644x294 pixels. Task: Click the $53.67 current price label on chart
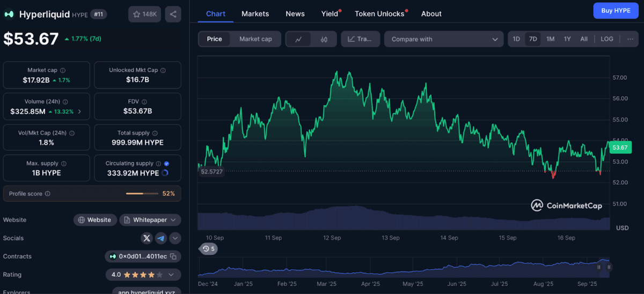619,148
